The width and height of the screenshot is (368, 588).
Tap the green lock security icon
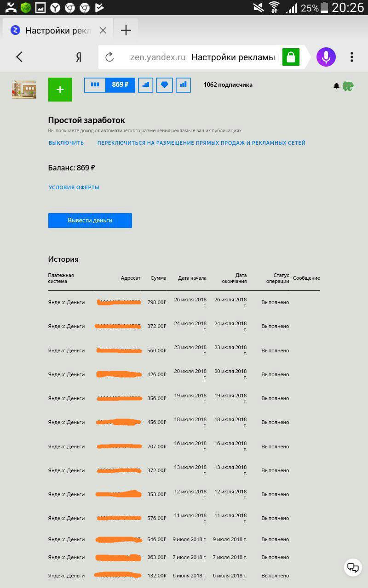tap(291, 57)
